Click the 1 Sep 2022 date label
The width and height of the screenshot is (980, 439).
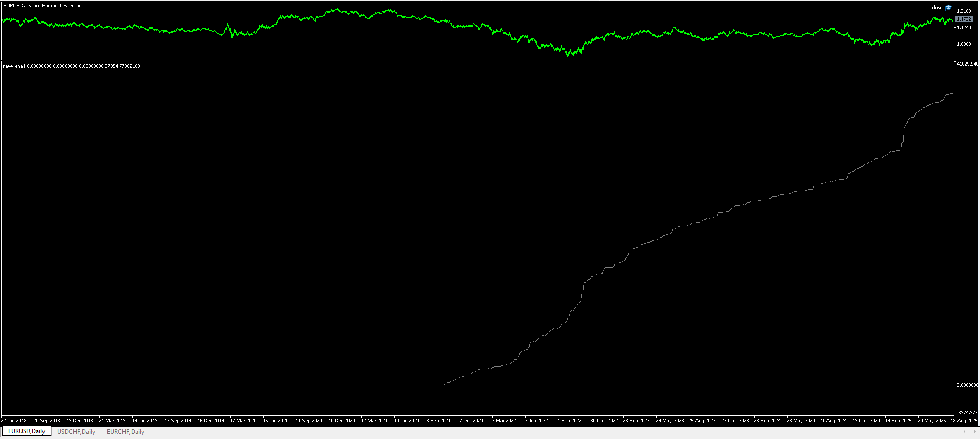pos(570,421)
